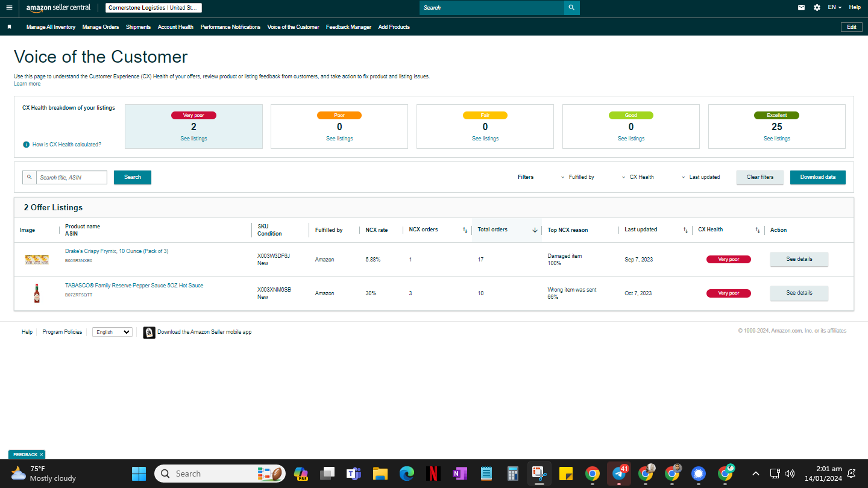This screenshot has width=868, height=488.
Task: See details for TABASCO Family Reserve sauce
Action: point(799,293)
